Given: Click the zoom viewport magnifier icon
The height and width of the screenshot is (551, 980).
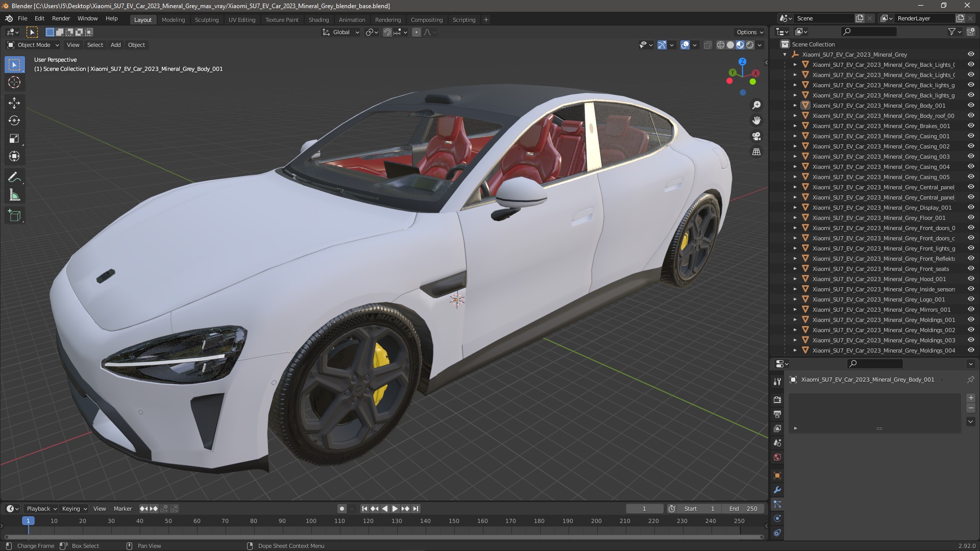Looking at the screenshot, I should pyautogui.click(x=756, y=105).
